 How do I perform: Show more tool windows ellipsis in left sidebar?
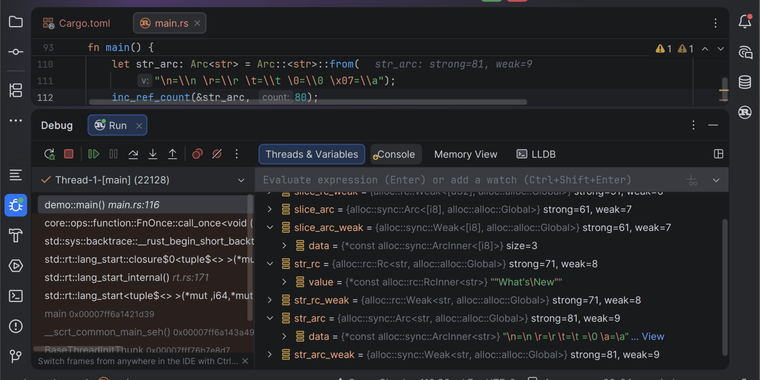pos(16,120)
